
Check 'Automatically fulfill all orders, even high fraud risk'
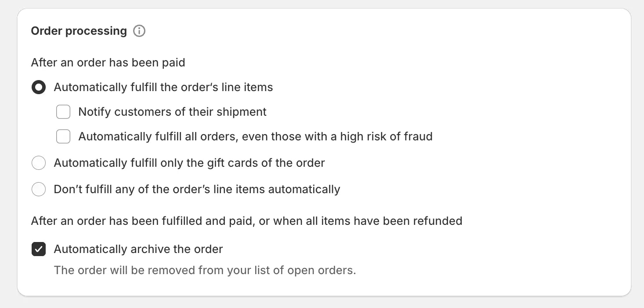(63, 136)
